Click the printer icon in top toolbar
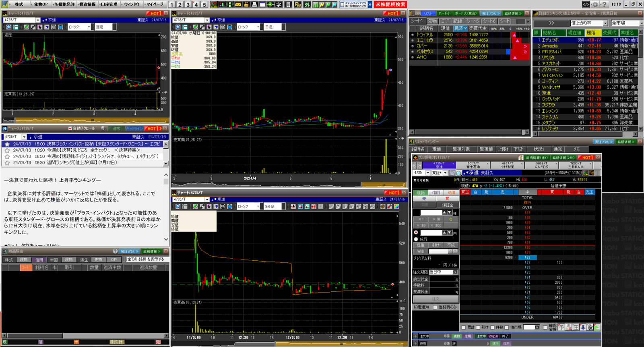 point(254,4)
